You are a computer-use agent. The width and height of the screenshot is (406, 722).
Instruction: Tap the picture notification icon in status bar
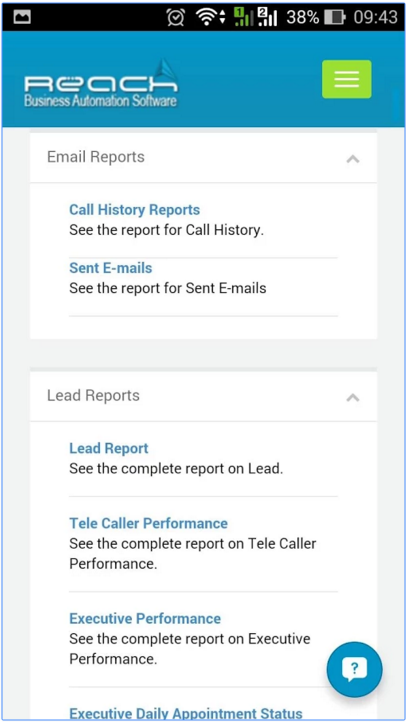(22, 17)
